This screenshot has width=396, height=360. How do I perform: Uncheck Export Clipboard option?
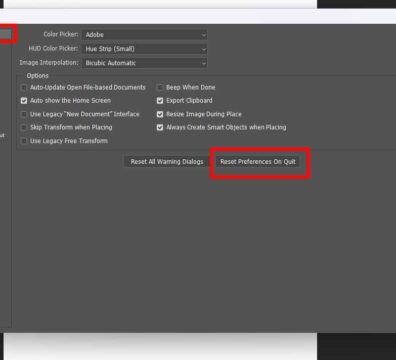point(160,101)
